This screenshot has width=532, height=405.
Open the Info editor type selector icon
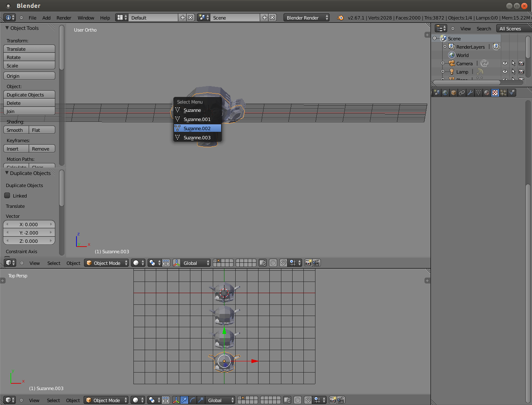(x=10, y=17)
